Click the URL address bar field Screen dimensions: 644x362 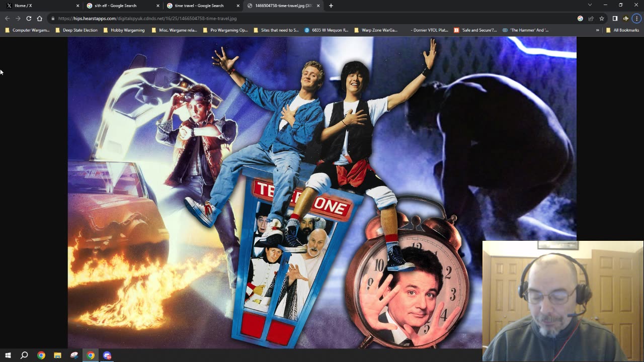(x=312, y=18)
